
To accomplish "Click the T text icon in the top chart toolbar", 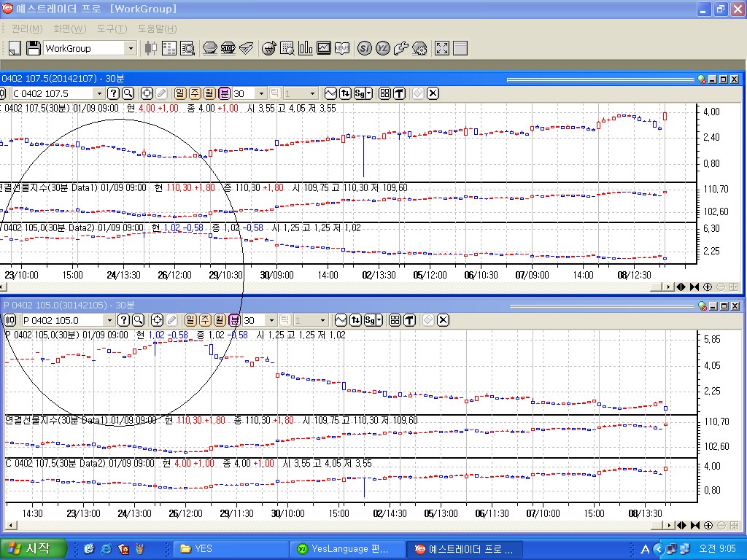I will [400, 93].
